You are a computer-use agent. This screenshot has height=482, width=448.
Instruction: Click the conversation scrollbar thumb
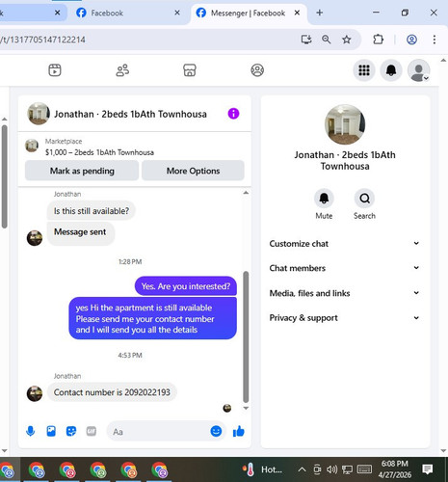[x=246, y=337]
